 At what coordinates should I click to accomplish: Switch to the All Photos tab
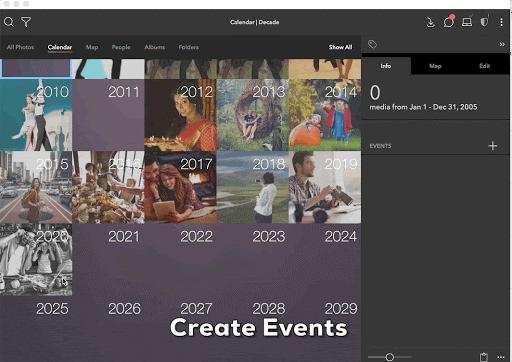(20, 47)
